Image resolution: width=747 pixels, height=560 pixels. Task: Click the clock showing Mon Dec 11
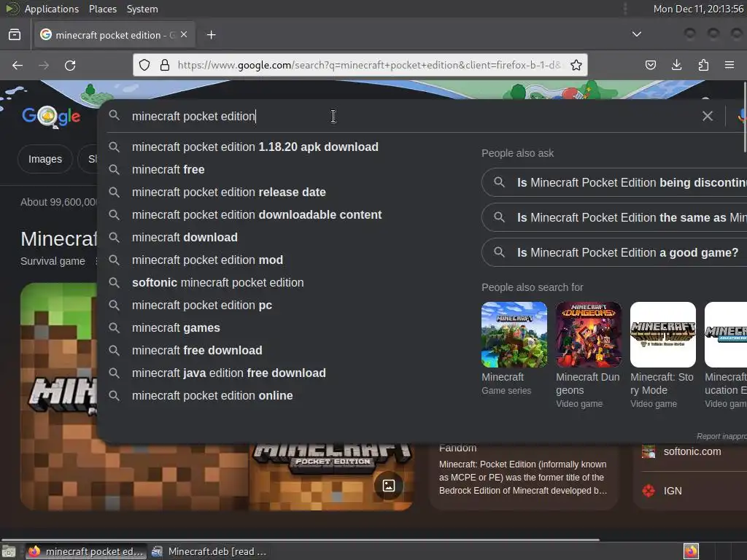(698, 9)
